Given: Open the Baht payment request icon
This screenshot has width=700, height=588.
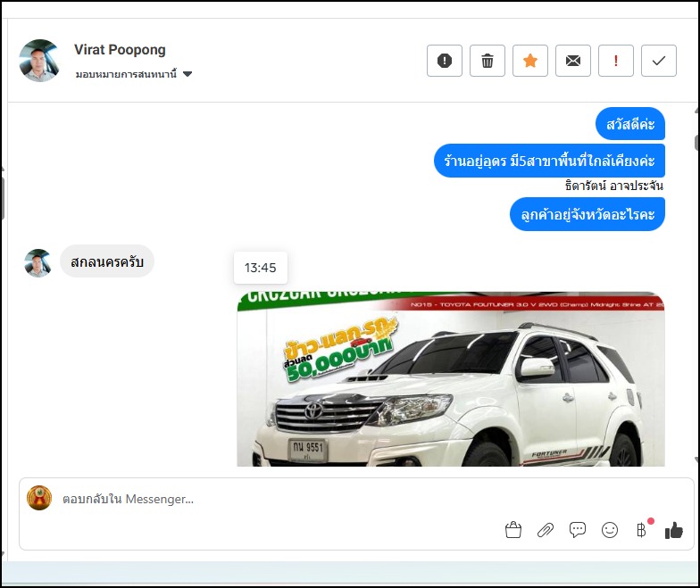Looking at the screenshot, I should pyautogui.click(x=641, y=530).
